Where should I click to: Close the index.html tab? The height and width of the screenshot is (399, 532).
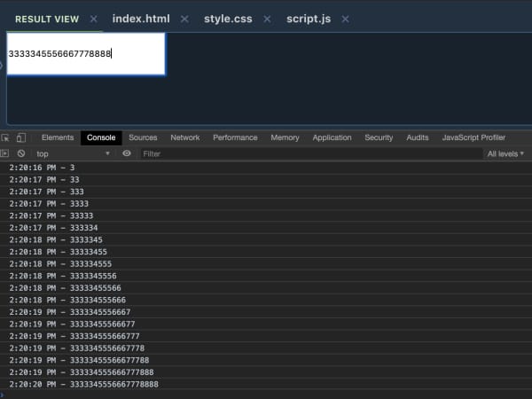point(184,19)
